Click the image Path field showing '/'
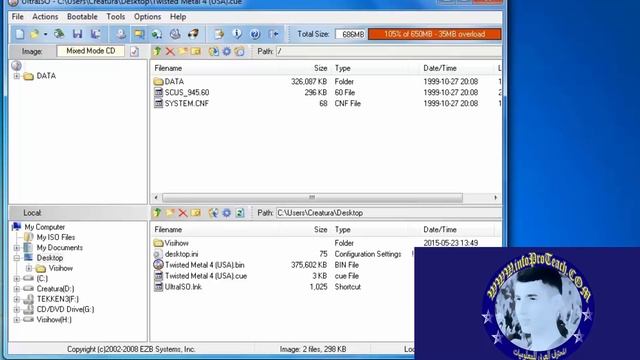Screen dimensions: 640x360 (389, 51)
